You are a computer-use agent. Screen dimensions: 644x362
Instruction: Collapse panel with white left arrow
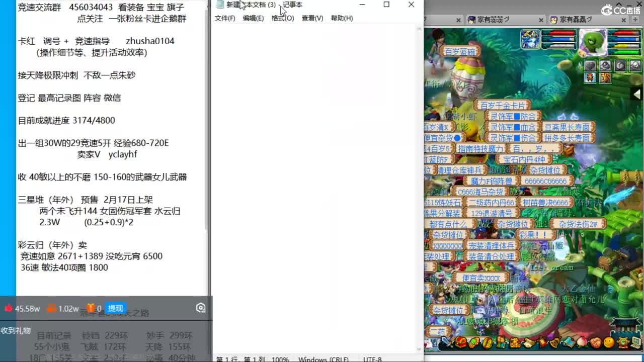click(x=637, y=94)
